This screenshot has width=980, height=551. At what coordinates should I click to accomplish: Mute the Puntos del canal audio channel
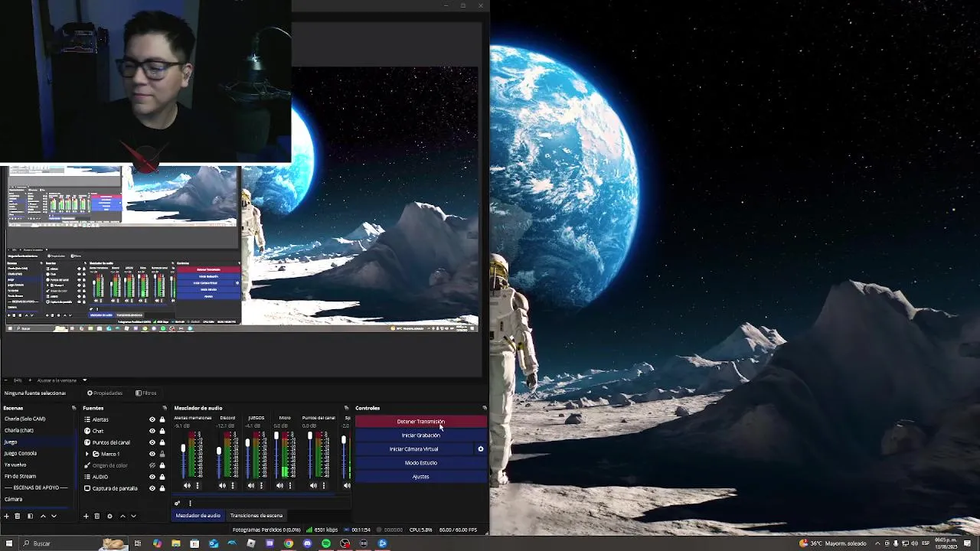pos(313,485)
